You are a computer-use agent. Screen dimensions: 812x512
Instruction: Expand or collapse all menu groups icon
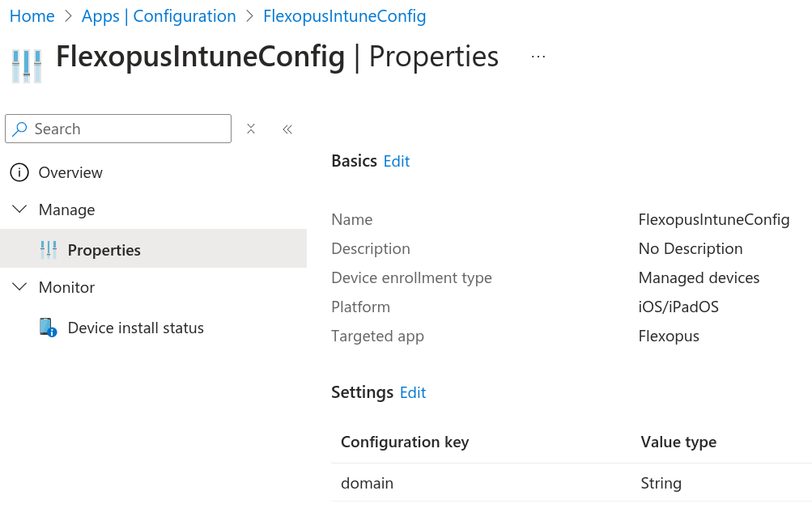coord(251,129)
